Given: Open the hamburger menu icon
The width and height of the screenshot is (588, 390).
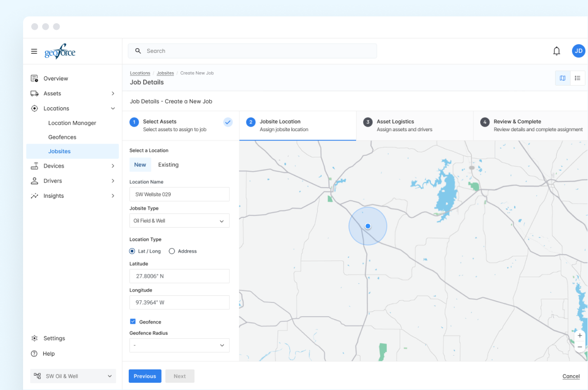Looking at the screenshot, I should click(x=34, y=51).
